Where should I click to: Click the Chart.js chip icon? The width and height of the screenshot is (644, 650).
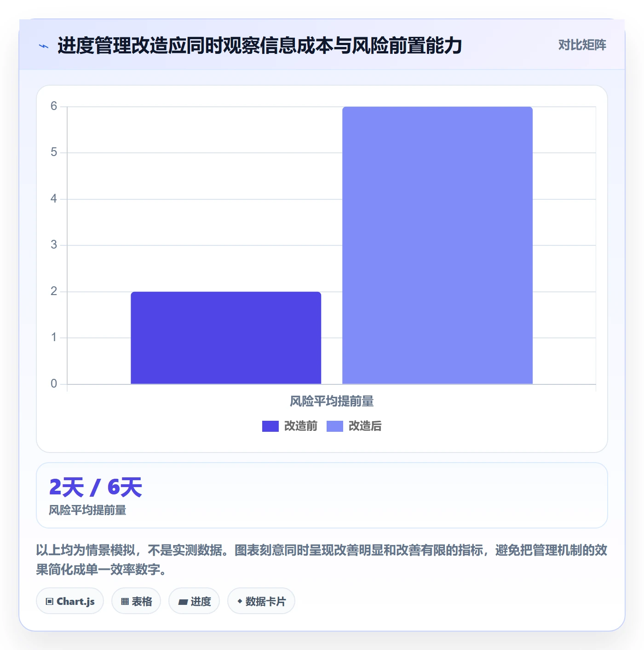tap(50, 601)
